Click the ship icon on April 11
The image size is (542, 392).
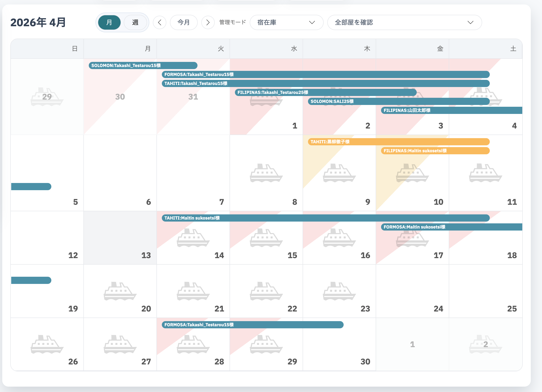click(485, 173)
